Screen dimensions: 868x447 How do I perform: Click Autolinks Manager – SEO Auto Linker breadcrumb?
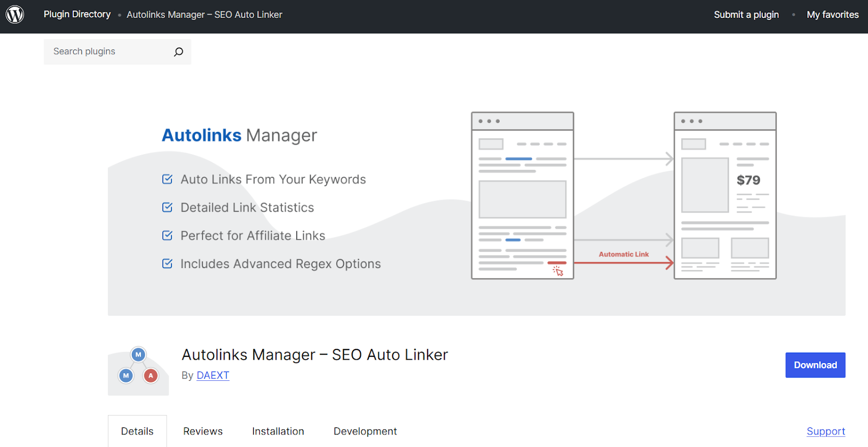pos(205,15)
